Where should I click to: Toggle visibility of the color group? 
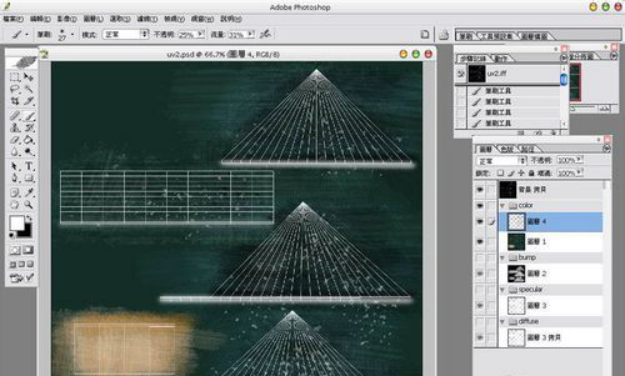pos(480,205)
